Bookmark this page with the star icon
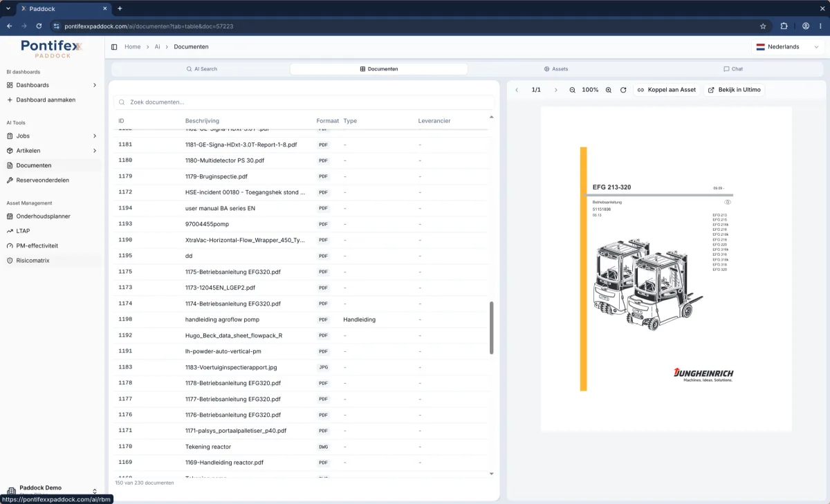The width and height of the screenshot is (830, 504). tap(763, 26)
